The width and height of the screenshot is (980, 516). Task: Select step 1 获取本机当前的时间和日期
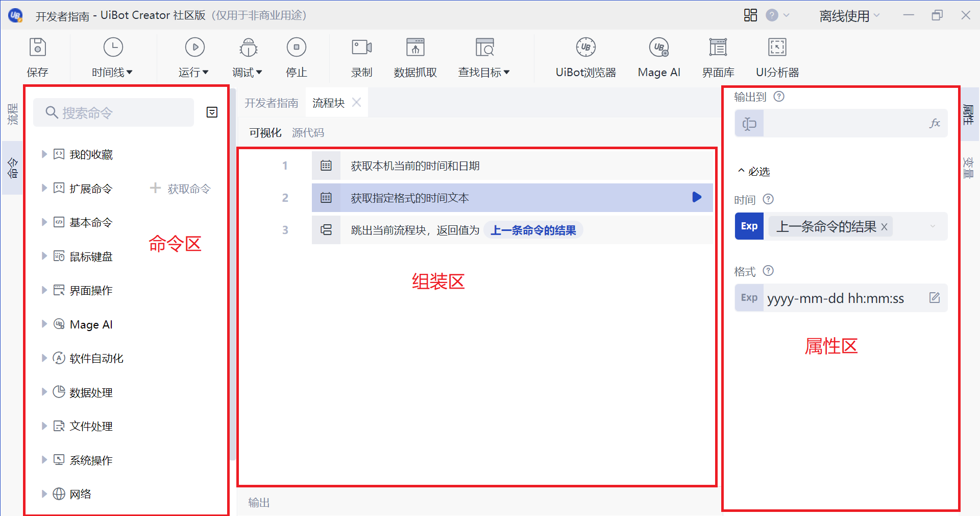point(512,166)
